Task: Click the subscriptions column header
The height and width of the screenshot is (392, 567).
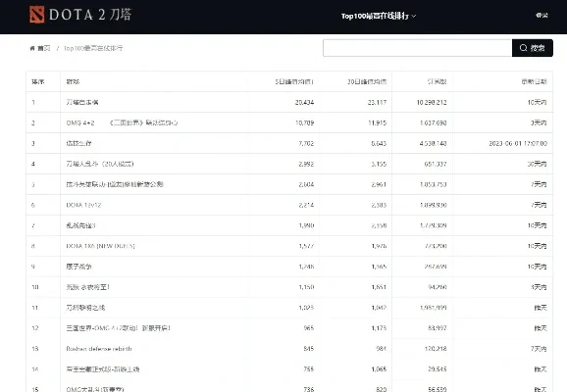Action: pyautogui.click(x=437, y=81)
